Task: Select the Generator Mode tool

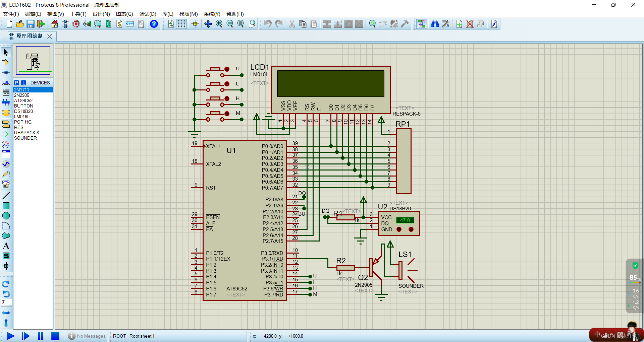Action: point(6,164)
